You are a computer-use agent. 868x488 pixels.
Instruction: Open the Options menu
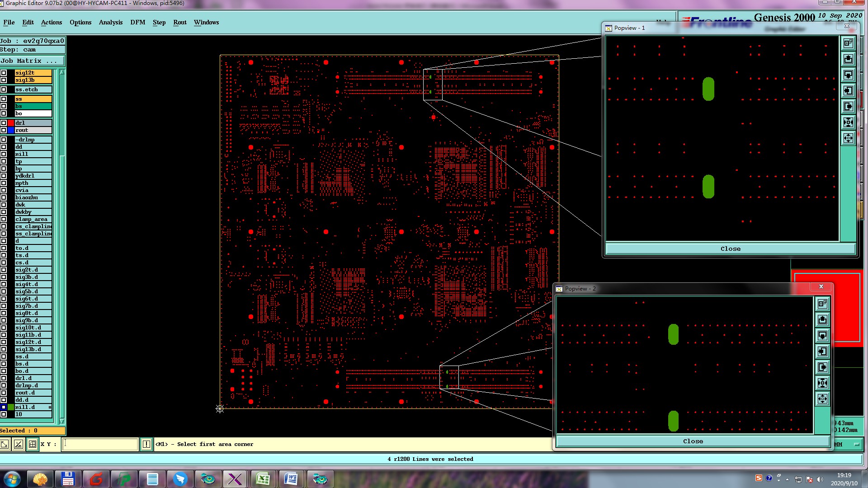pos(80,22)
